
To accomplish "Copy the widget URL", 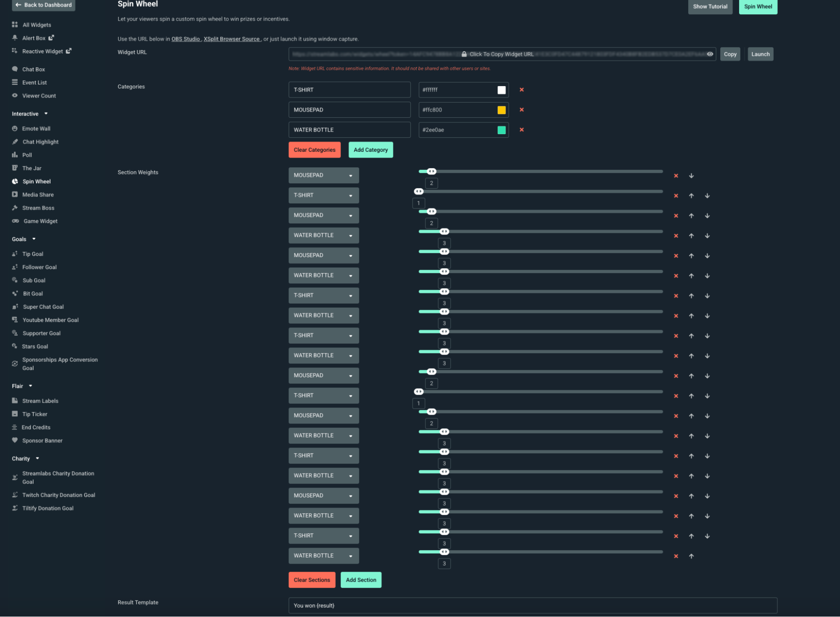I will [x=730, y=54].
